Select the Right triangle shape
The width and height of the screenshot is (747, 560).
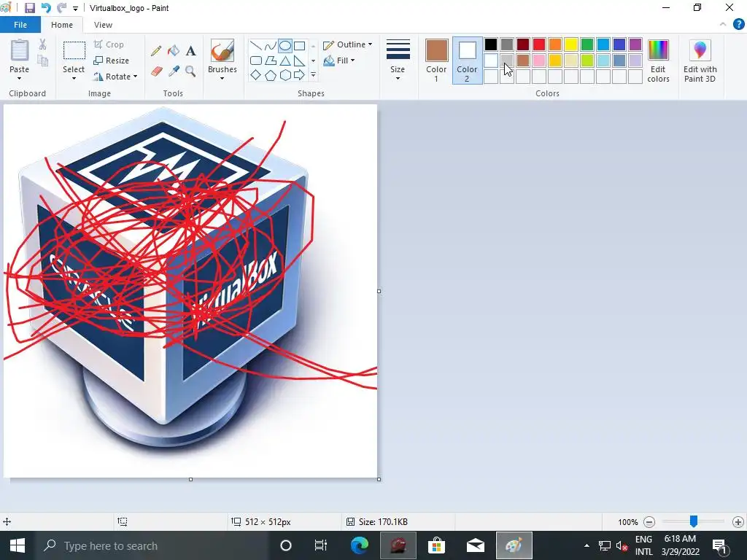300,61
